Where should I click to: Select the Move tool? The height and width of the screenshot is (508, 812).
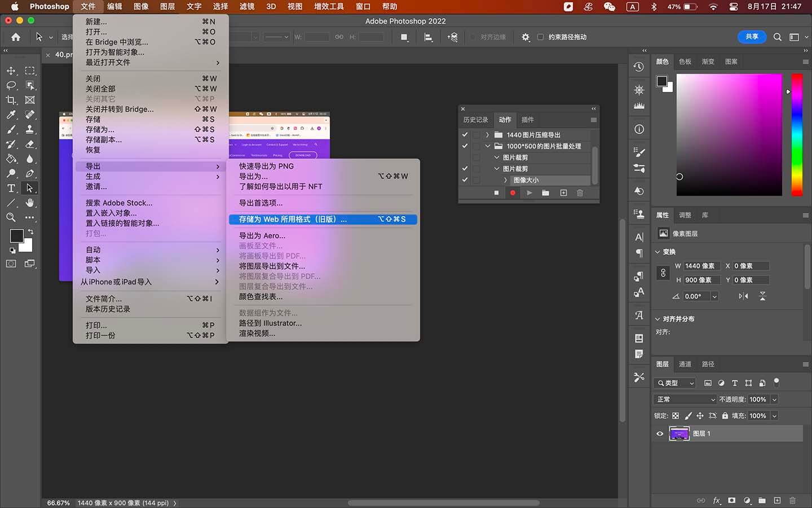(11, 71)
